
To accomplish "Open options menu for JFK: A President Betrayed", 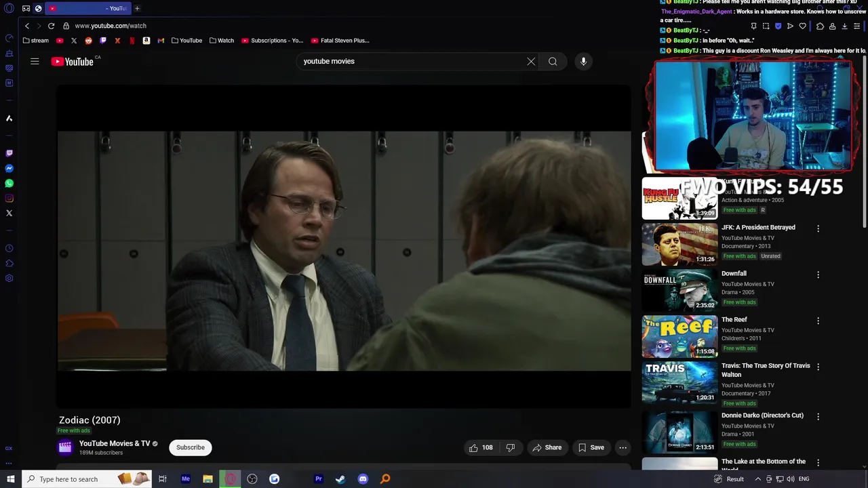I will 818,228.
